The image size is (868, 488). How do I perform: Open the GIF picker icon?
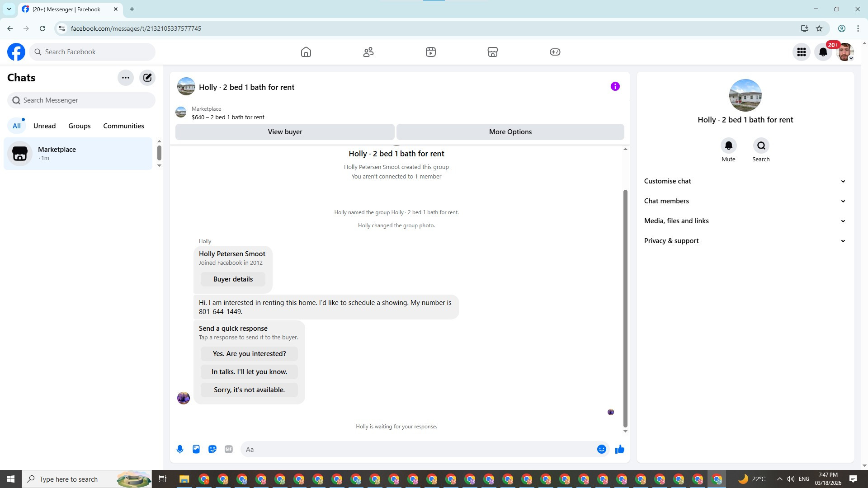(229, 449)
